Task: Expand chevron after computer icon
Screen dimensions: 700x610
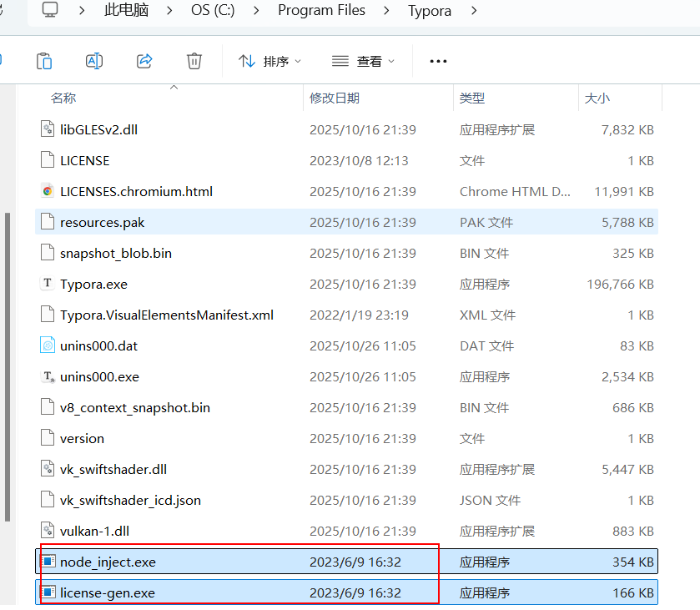Action: point(81,10)
